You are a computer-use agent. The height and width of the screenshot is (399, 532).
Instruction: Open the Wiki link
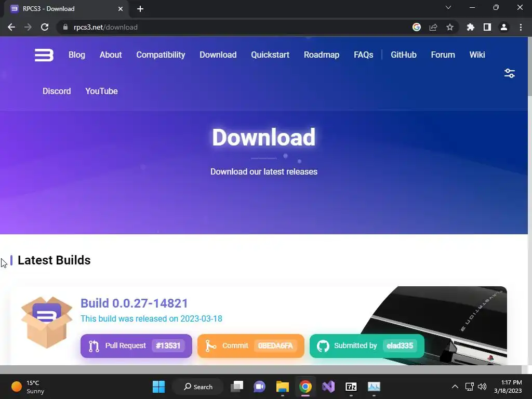(477, 55)
